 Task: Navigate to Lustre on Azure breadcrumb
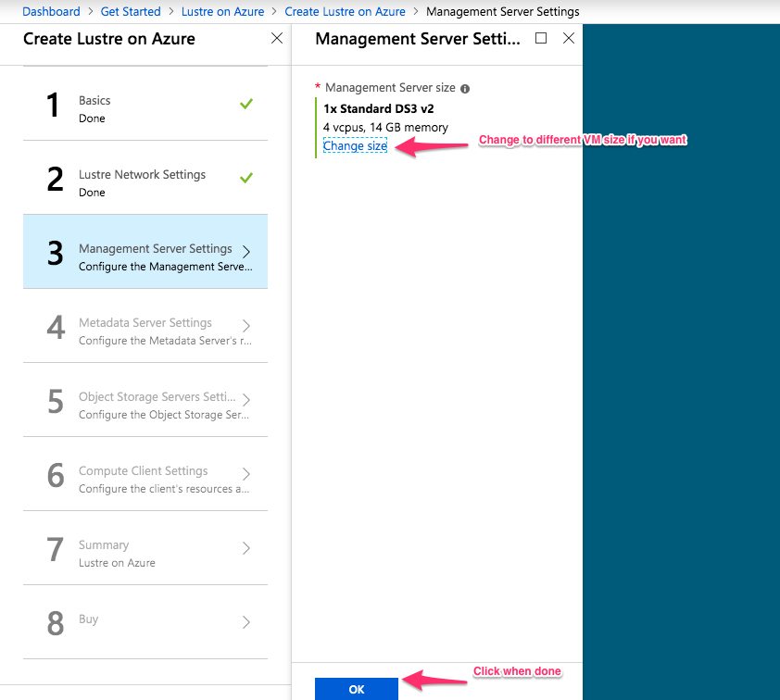point(222,11)
